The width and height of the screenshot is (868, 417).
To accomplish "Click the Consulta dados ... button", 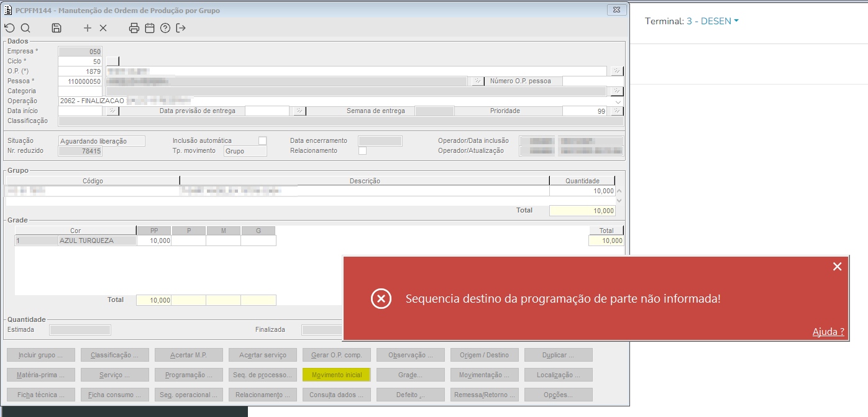I will 337,395.
